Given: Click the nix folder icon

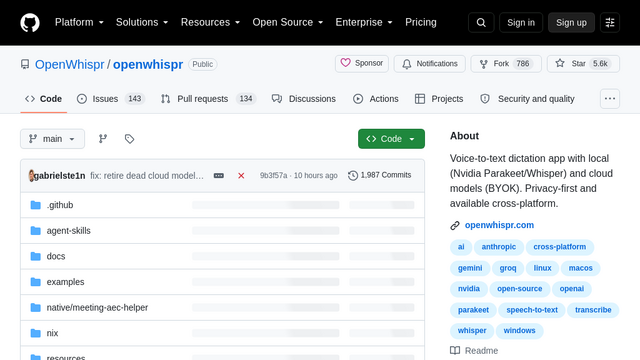Looking at the screenshot, I should tap(36, 333).
